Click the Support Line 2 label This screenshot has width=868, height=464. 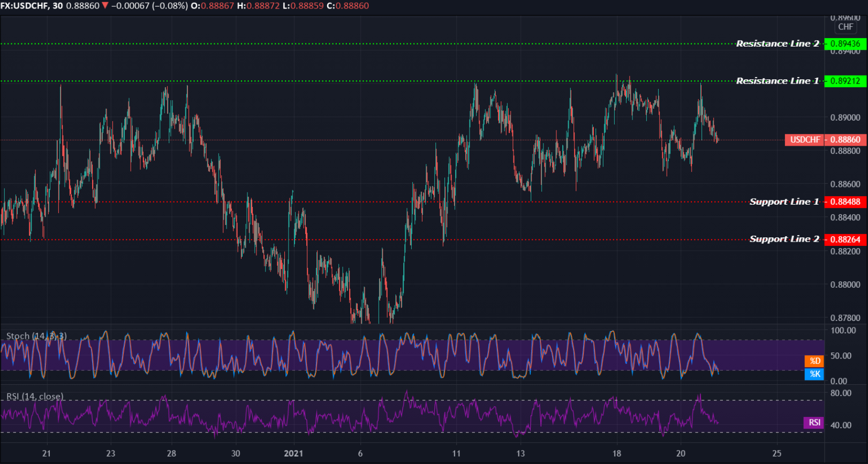coord(784,239)
